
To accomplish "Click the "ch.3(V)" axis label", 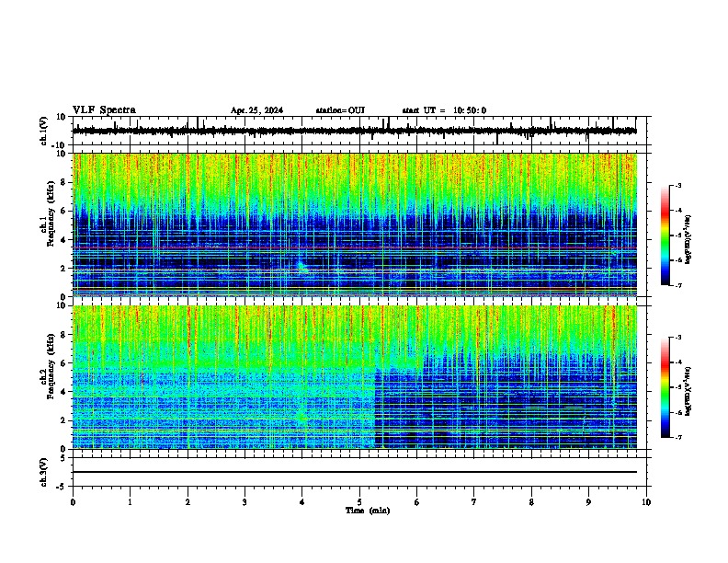I will [x=44, y=472].
